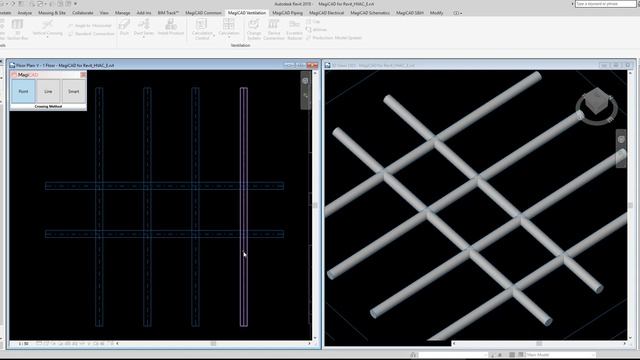Click the 3D Section Box tool
640x360 pixels.
tap(18, 29)
